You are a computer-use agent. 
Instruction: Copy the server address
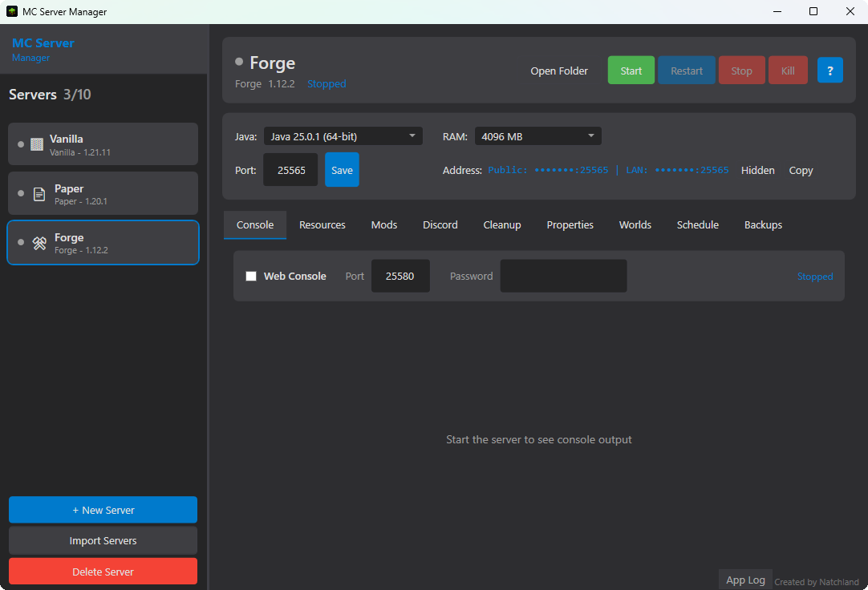pos(800,170)
